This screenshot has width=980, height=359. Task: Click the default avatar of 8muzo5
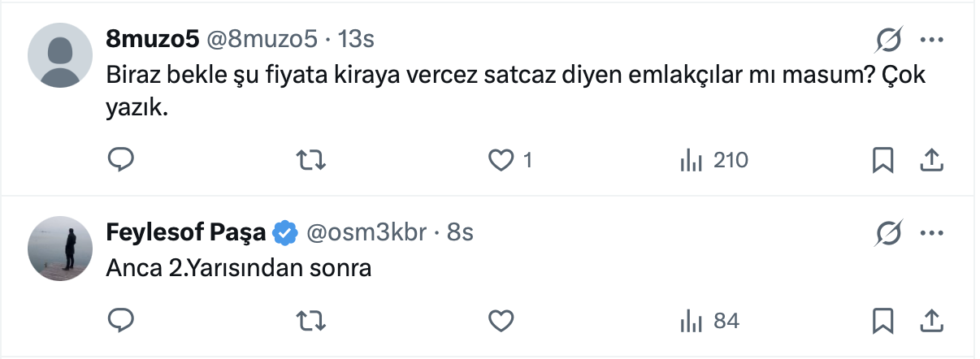coord(61,55)
